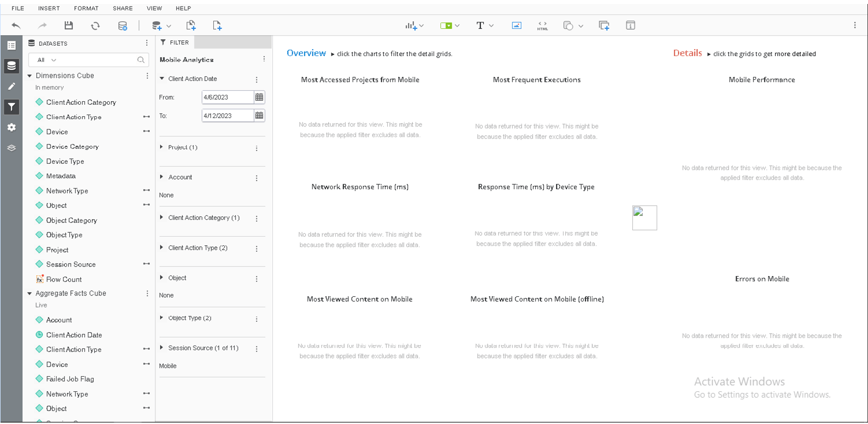Click the Add Page icon in the toolbar
868x424 pixels.
pos(217,26)
